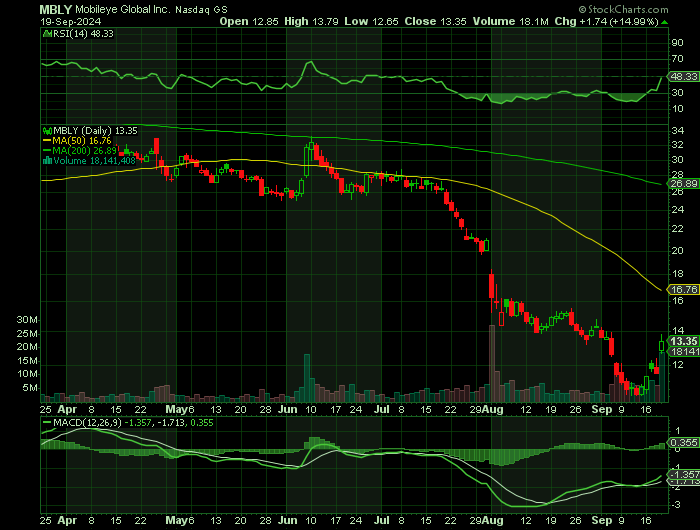Screen dimensions: 700x530
Task: Click the green MA(200) line swatch in legend
Action: pyautogui.click(x=47, y=150)
